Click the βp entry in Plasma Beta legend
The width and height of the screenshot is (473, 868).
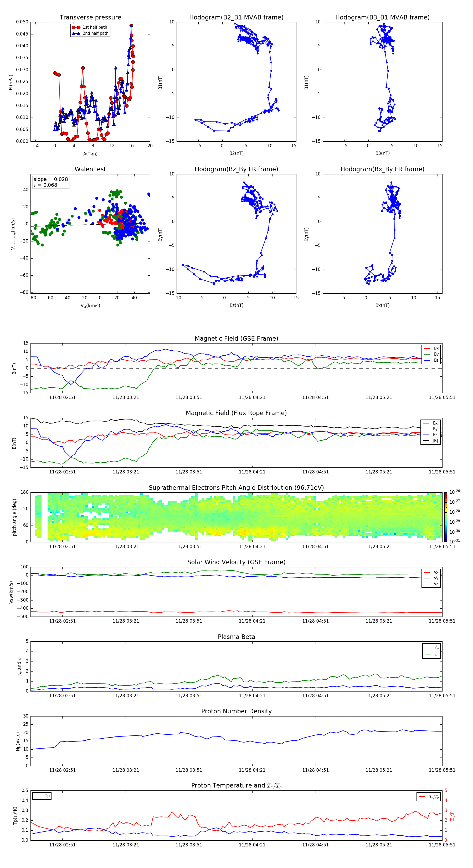tap(431, 647)
